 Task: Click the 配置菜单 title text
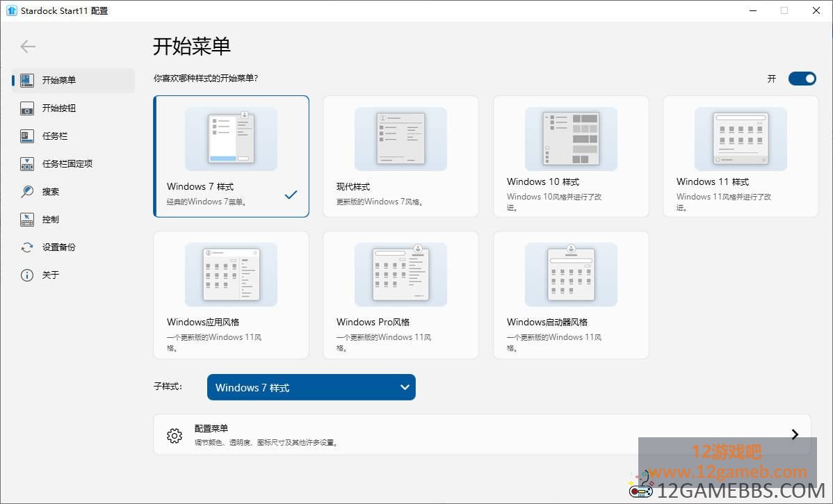[211, 429]
